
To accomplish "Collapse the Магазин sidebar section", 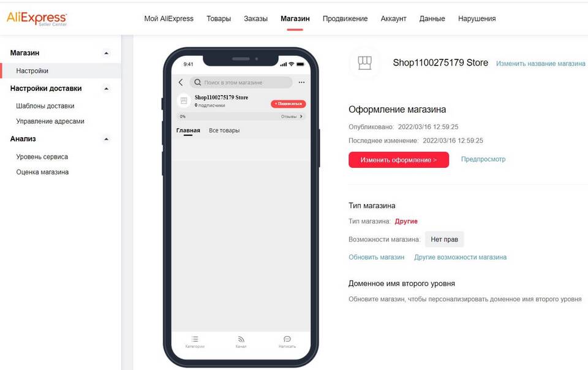I will point(107,53).
